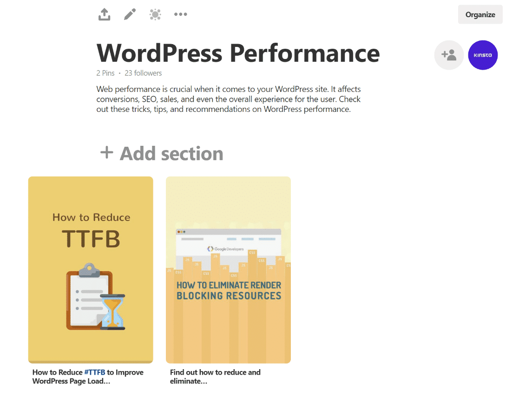Open the 'Find out how to reduce and eliminate…' caption
The height and width of the screenshot is (397, 532).
tap(215, 377)
